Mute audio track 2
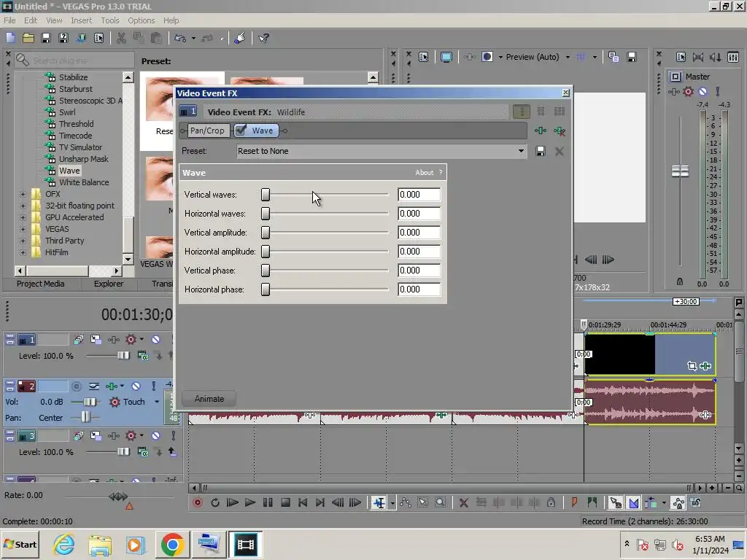 pyautogui.click(x=136, y=386)
